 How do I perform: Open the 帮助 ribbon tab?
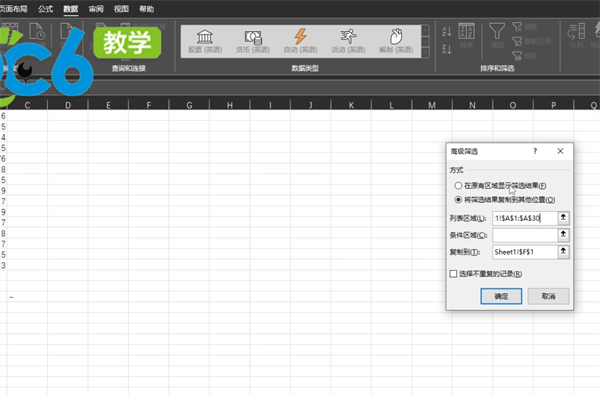[146, 9]
